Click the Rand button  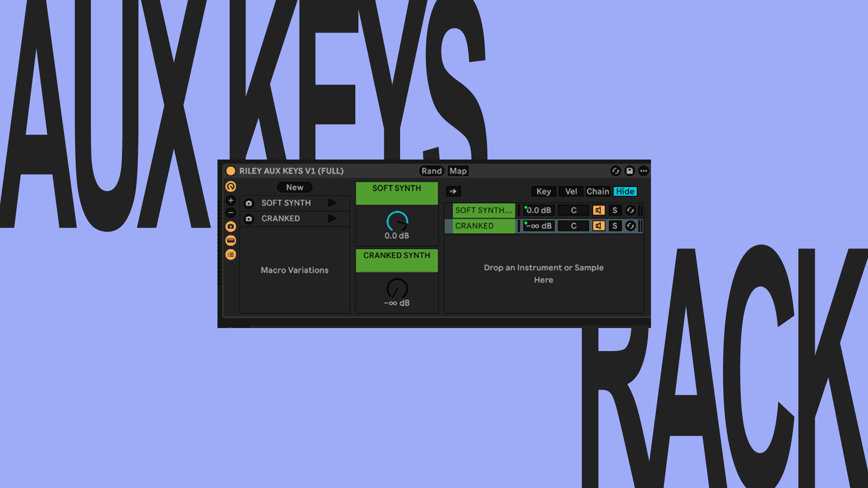[x=431, y=171]
